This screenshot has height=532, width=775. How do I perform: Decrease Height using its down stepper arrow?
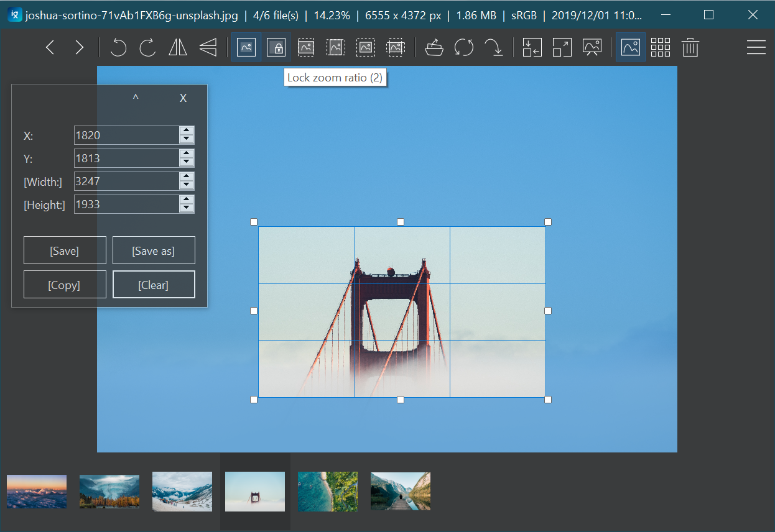[x=187, y=208]
